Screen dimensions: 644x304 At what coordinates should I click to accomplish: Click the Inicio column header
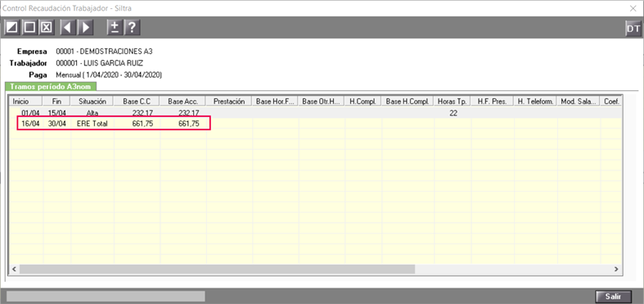(x=26, y=101)
